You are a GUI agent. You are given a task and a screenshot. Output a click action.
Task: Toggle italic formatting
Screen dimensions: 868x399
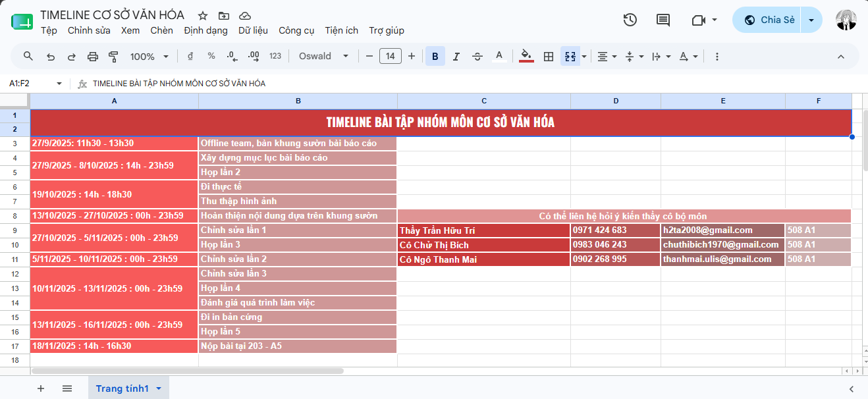pyautogui.click(x=456, y=57)
